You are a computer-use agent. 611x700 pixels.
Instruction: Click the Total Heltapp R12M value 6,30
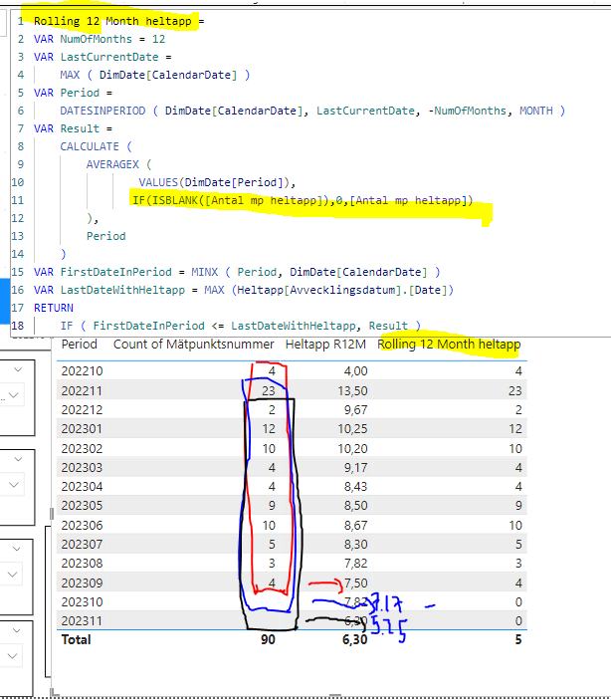(x=355, y=639)
